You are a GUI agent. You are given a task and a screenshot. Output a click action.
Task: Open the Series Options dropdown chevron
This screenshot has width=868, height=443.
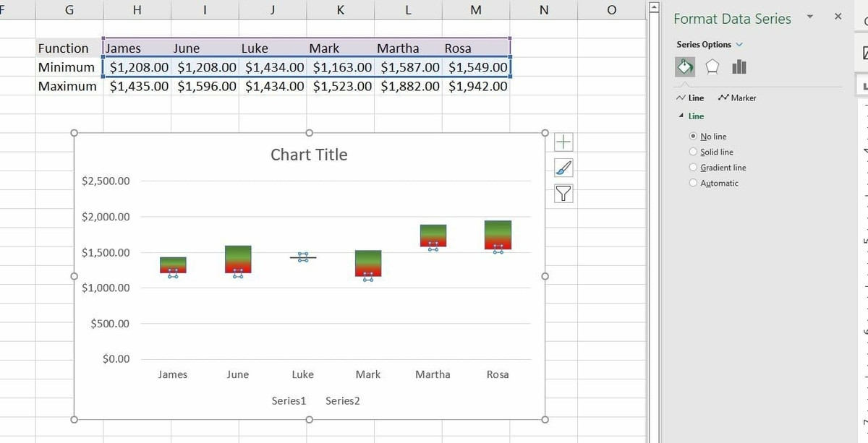point(739,44)
